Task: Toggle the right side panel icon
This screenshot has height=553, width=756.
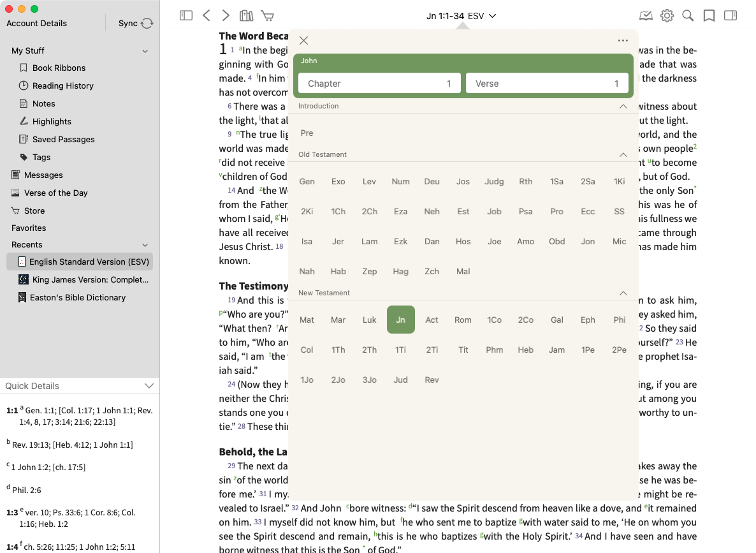Action: click(731, 15)
